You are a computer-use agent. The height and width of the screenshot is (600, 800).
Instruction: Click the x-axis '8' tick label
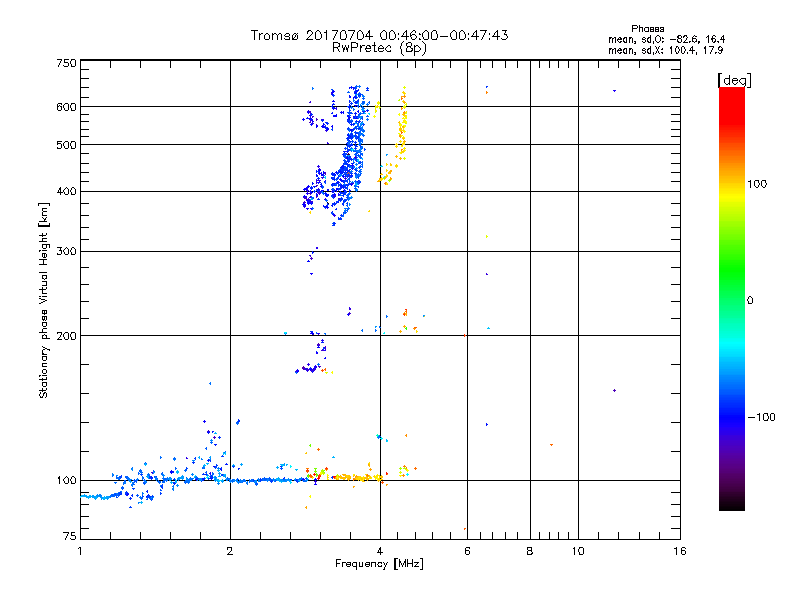pyautogui.click(x=530, y=551)
